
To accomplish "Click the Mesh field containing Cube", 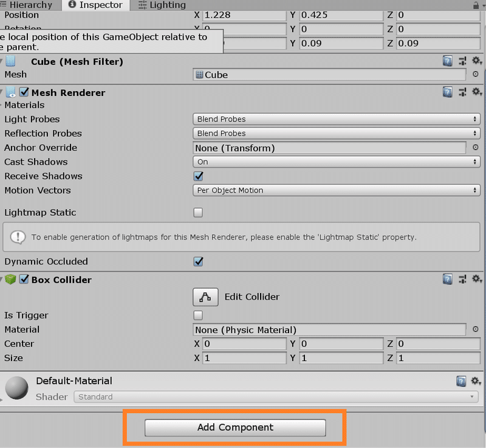I will pos(329,75).
